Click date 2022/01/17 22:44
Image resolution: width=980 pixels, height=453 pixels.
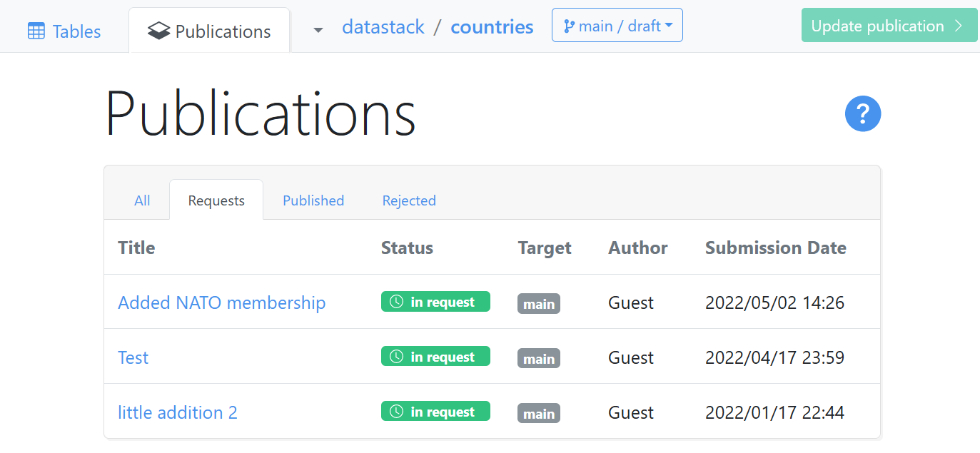775,412
